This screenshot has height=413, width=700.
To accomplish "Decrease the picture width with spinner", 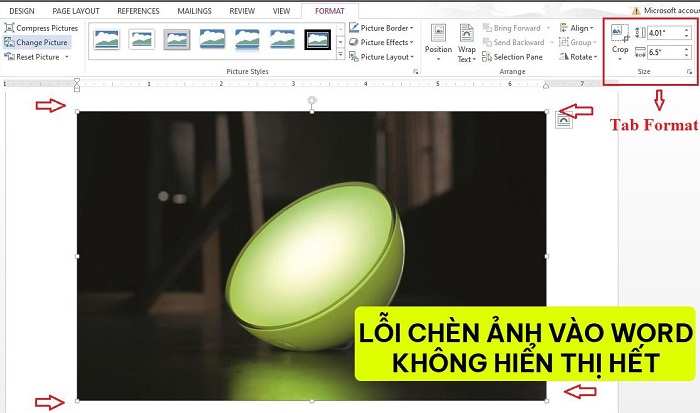I will point(687,55).
